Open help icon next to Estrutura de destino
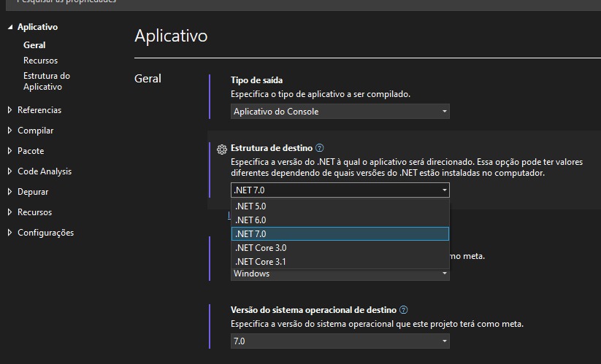The height and width of the screenshot is (364, 601). point(319,148)
